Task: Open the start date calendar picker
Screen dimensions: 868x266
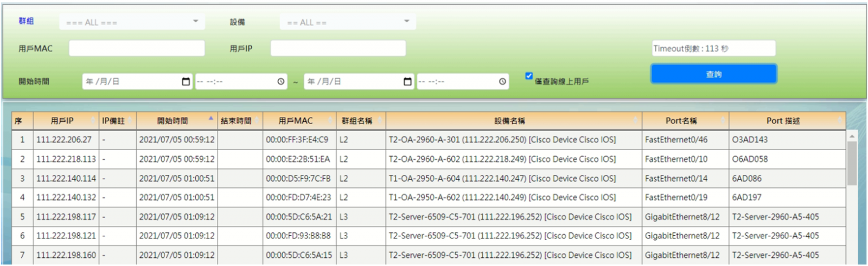Action: pyautogui.click(x=186, y=82)
